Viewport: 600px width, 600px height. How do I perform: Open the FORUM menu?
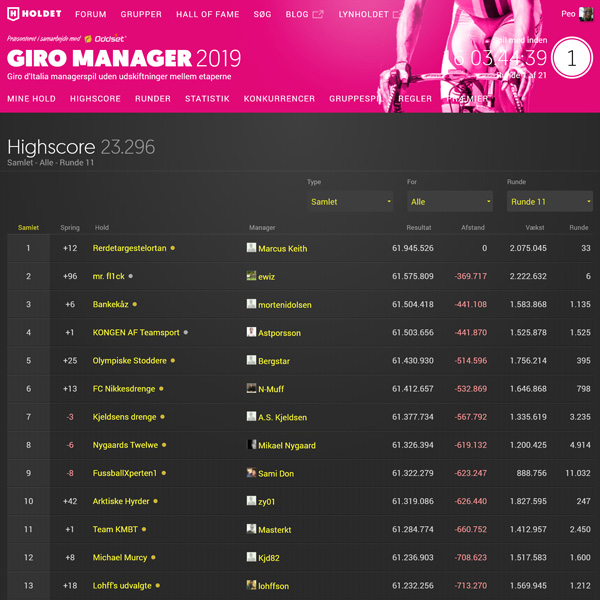pos(91,14)
